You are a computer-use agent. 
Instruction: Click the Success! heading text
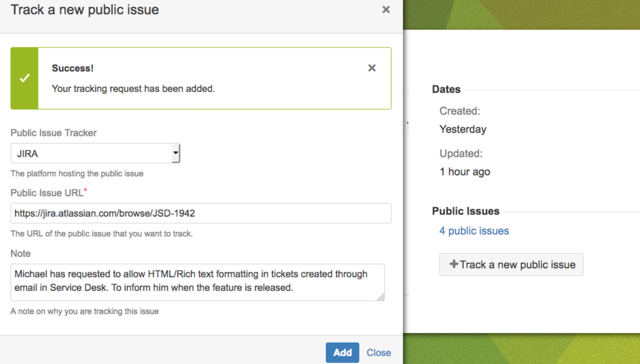point(73,68)
